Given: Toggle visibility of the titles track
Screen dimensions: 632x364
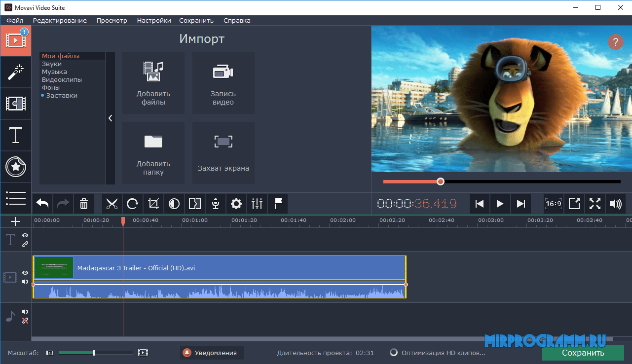Looking at the screenshot, I should [x=25, y=236].
